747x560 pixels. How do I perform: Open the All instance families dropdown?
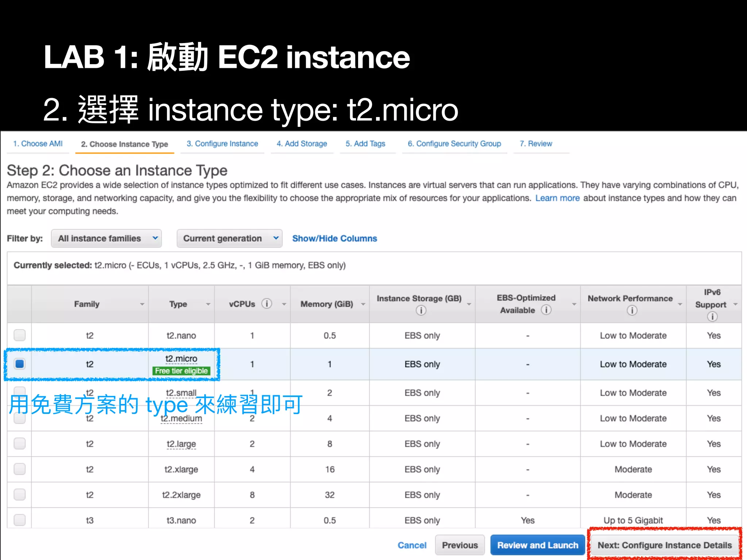107,238
